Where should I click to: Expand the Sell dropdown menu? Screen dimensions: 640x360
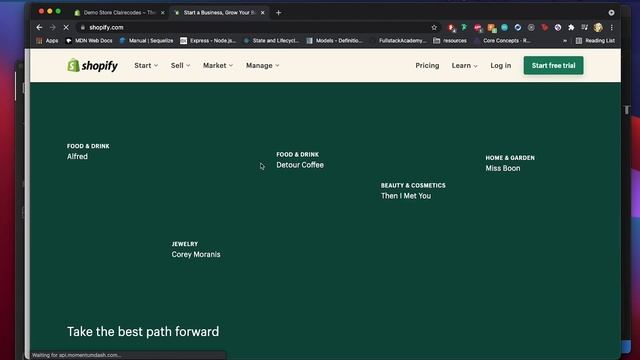click(x=180, y=65)
